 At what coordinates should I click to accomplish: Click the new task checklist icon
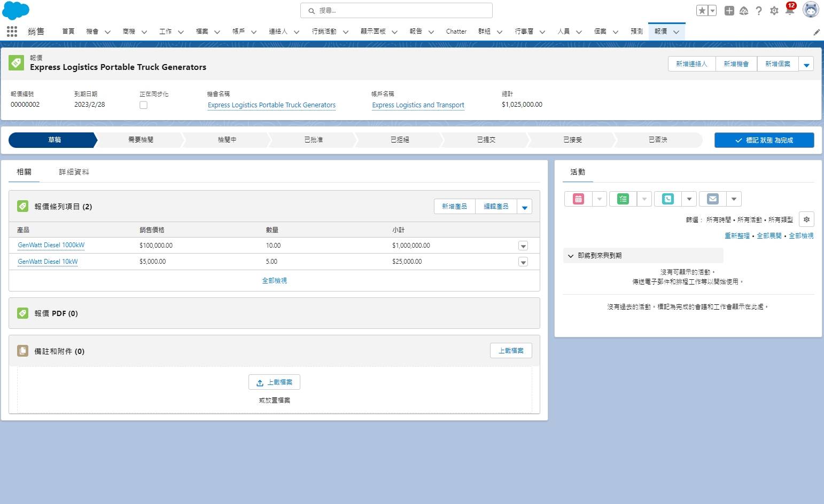(623, 199)
